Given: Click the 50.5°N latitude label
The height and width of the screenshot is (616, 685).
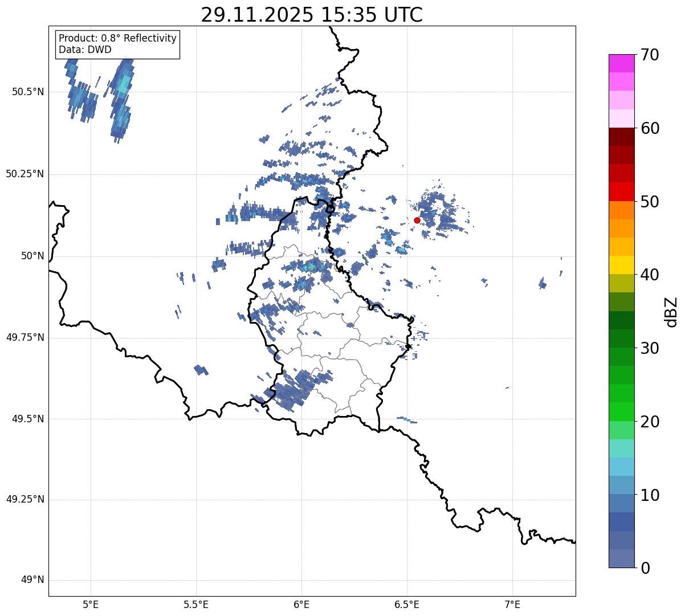Looking at the screenshot, I should [28, 92].
